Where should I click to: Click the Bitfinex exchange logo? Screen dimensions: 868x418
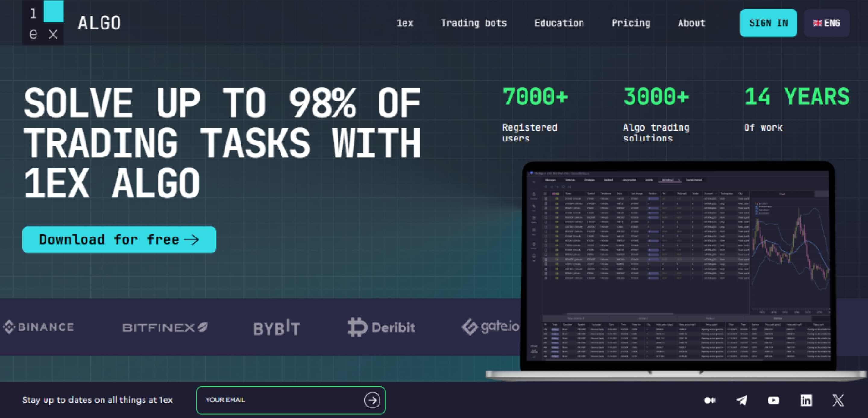(165, 327)
